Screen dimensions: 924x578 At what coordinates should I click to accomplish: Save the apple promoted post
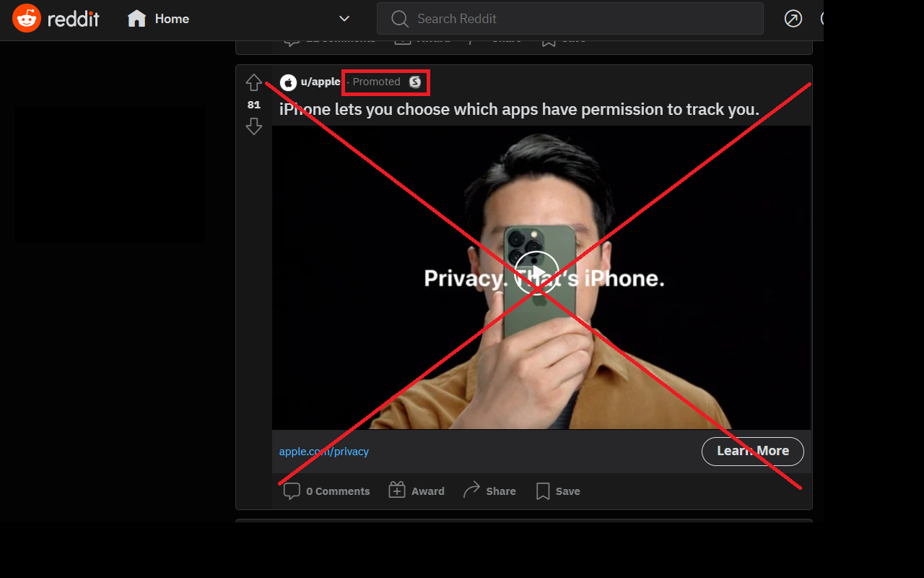click(558, 491)
